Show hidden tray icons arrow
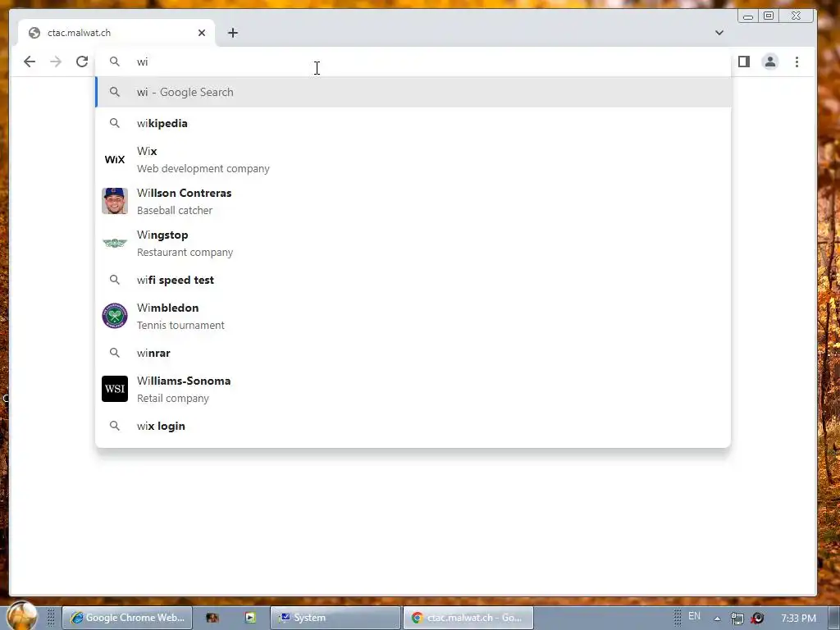 click(717, 619)
